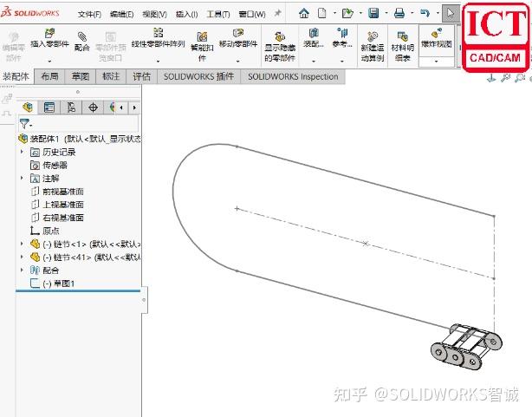Viewport: 532px width, 417px height.
Task: Open dropdown under 爆炸视图
Action: pos(437,62)
